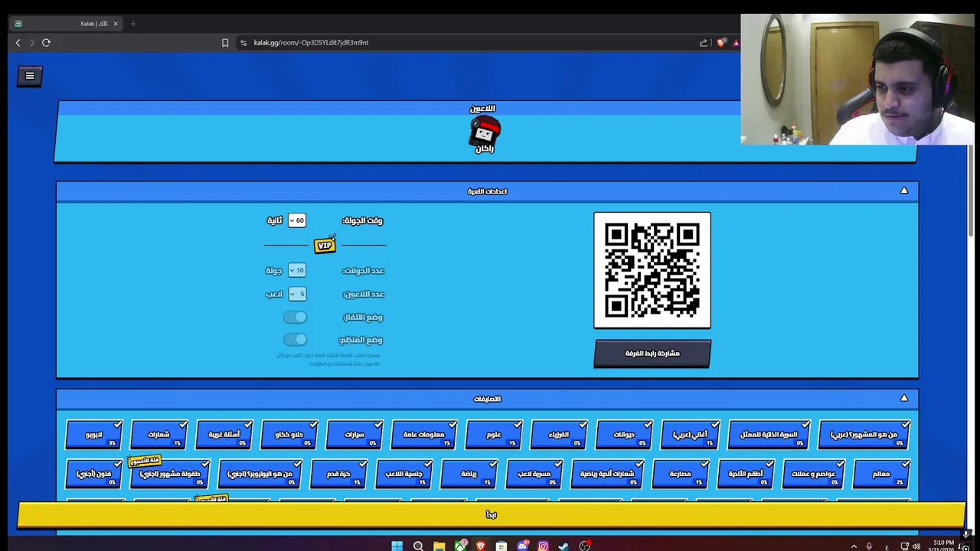The width and height of the screenshot is (980, 551).
Task: Click the yellow start button (ابدأ)
Action: click(x=491, y=515)
